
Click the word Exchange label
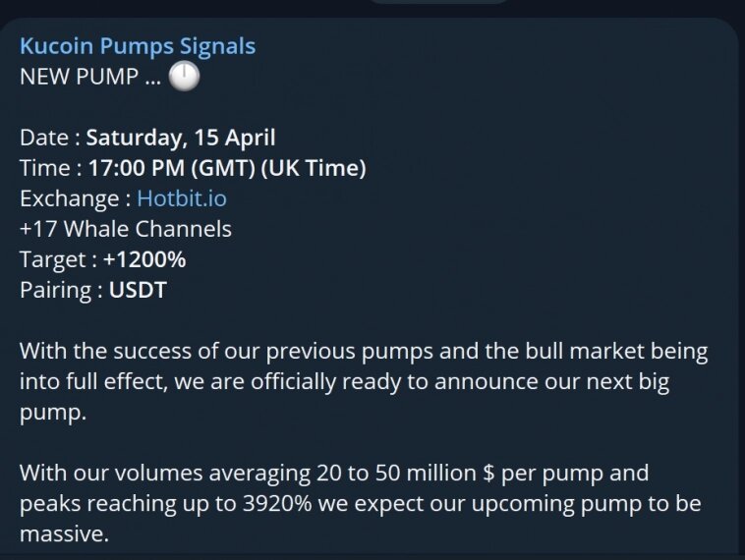click(x=70, y=198)
